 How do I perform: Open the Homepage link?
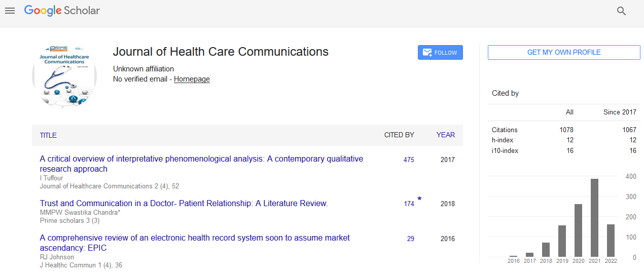tap(192, 79)
